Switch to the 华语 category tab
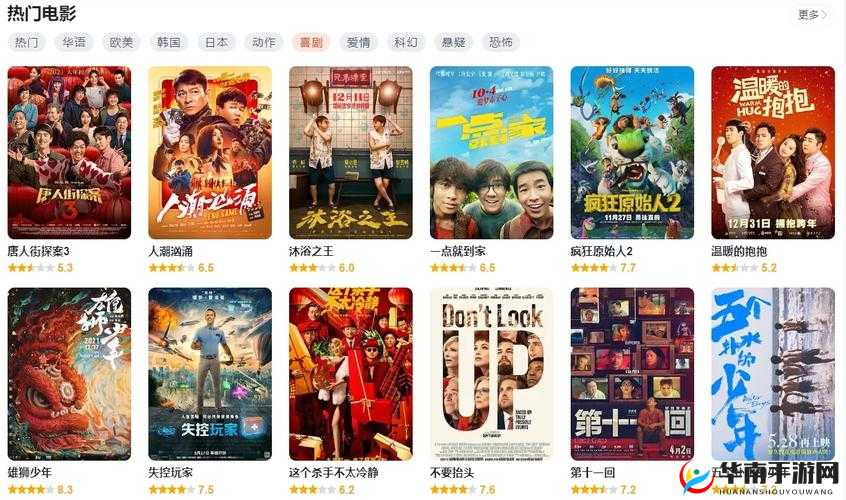 pos(74,42)
